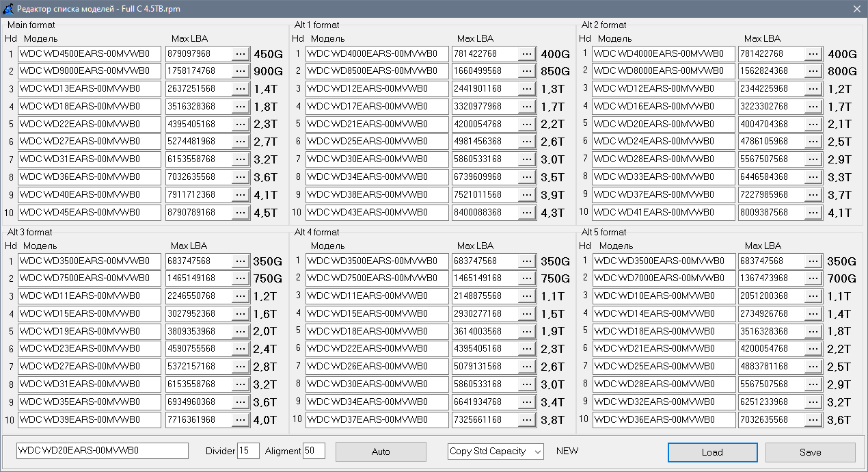Image resolution: width=868 pixels, height=472 pixels.
Task: Click the WDC WD20EARS-00MVWB0 base model field
Action: tap(103, 451)
